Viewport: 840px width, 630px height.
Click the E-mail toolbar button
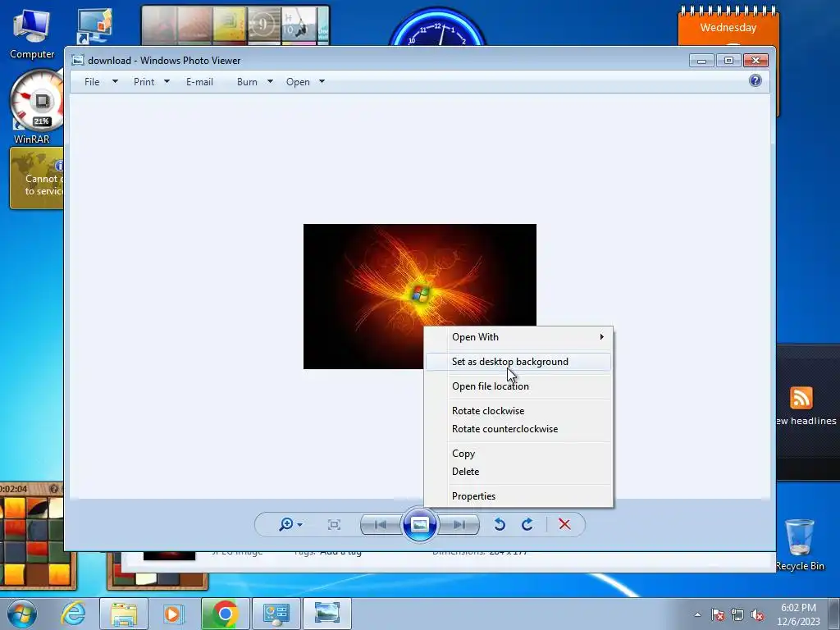[x=200, y=82]
